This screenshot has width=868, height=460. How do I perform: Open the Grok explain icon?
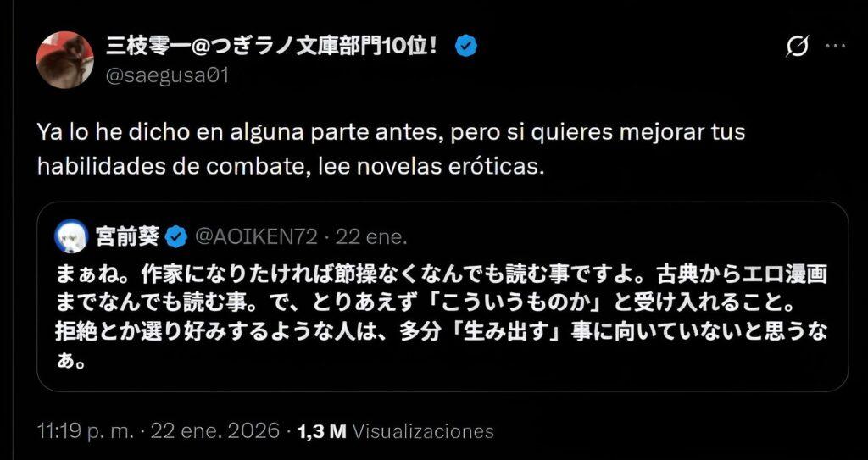(797, 47)
